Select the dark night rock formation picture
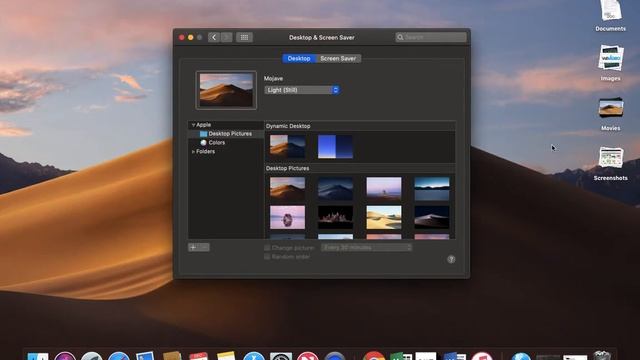This screenshot has width=640, height=360. click(336, 217)
